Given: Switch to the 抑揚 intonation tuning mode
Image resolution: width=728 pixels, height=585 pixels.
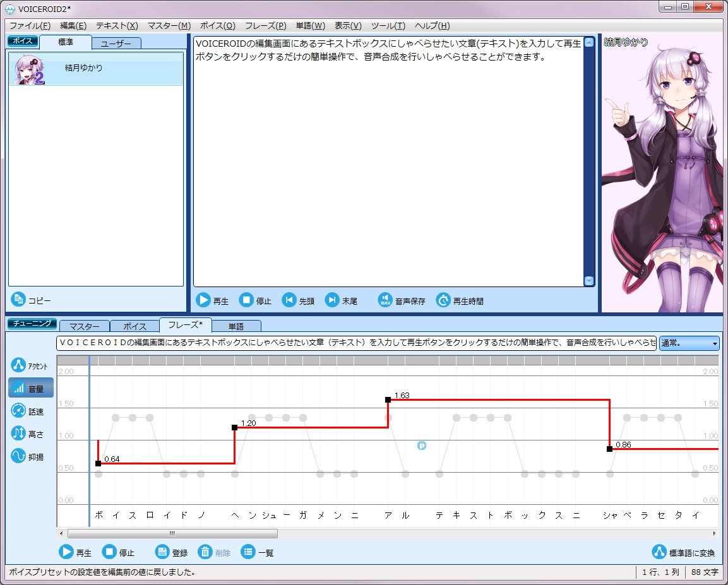Looking at the screenshot, I should click(28, 456).
